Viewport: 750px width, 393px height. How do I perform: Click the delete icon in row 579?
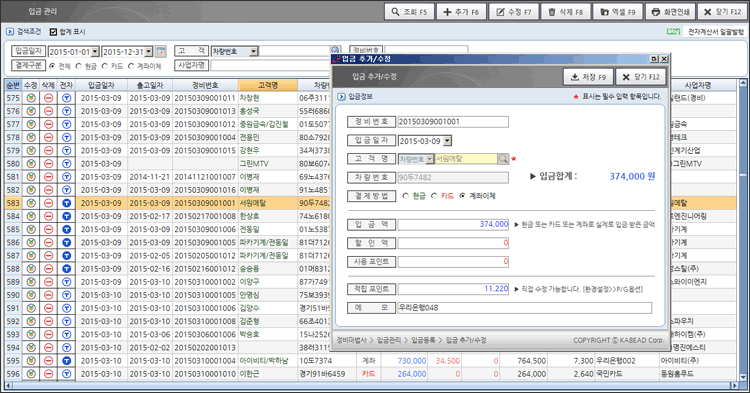(x=48, y=151)
